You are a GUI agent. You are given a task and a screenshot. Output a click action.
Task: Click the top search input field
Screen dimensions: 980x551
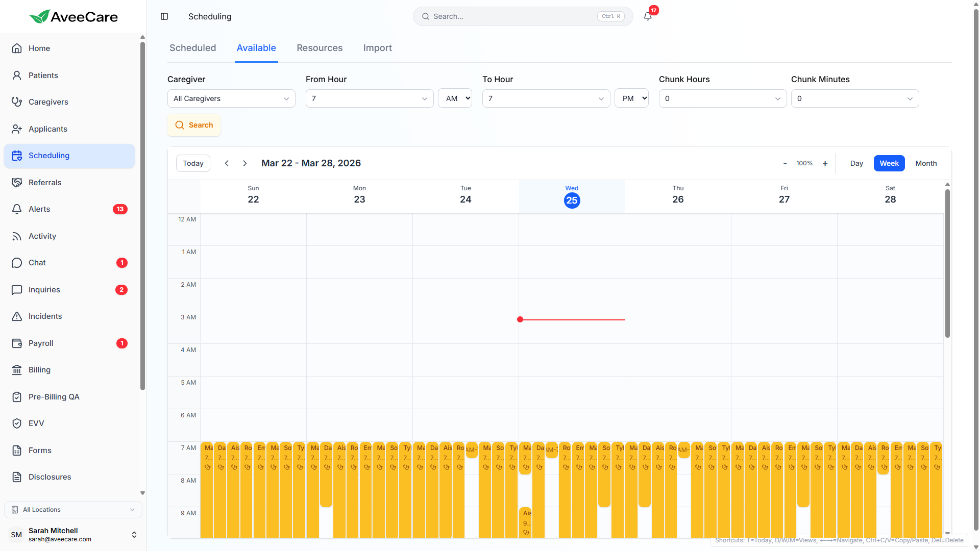click(x=513, y=16)
